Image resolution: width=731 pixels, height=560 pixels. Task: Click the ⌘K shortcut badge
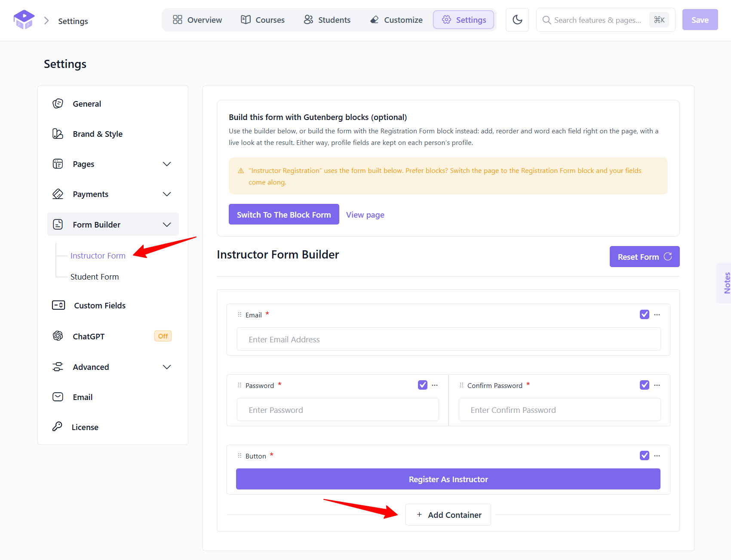pyautogui.click(x=659, y=20)
